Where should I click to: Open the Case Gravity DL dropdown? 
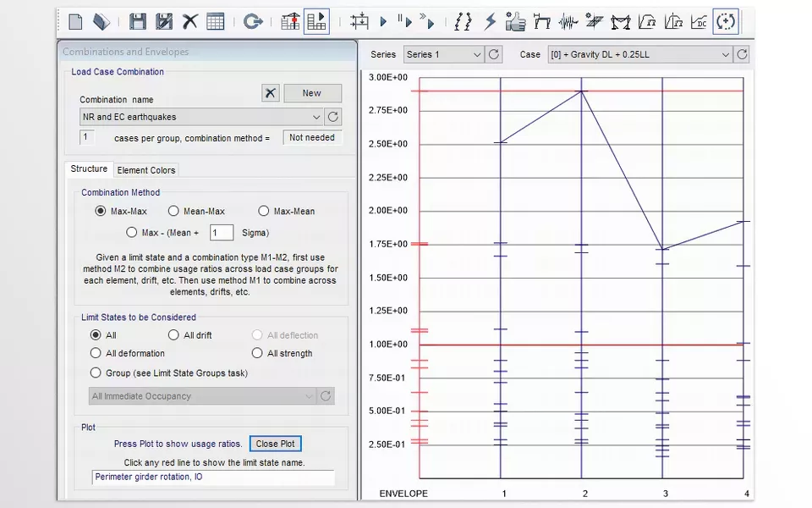640,54
